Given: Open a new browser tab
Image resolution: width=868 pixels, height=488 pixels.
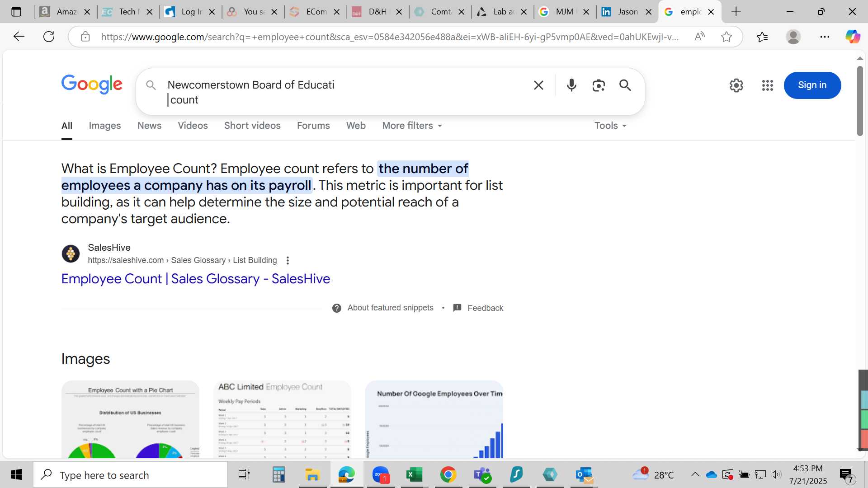Looking at the screenshot, I should (x=736, y=12).
